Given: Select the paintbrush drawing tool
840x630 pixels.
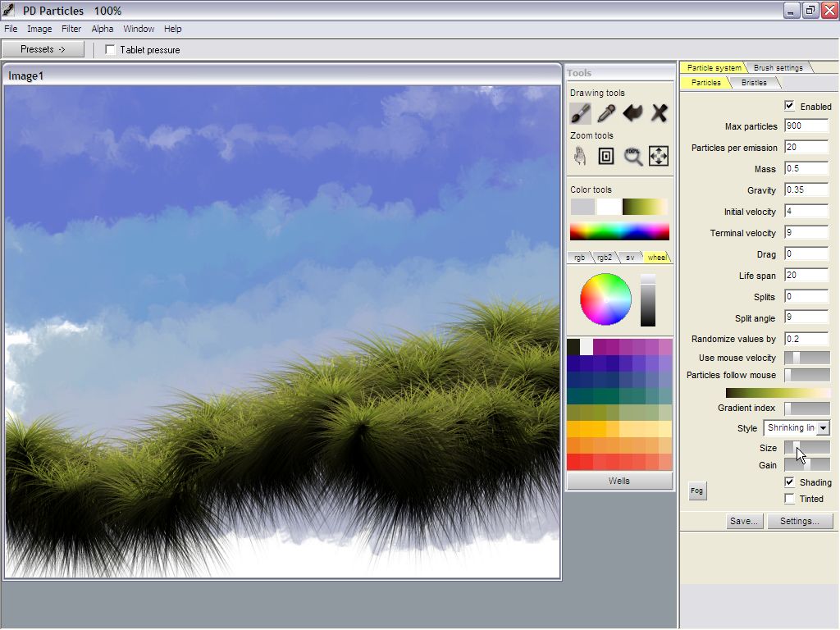Looking at the screenshot, I should click(x=581, y=113).
